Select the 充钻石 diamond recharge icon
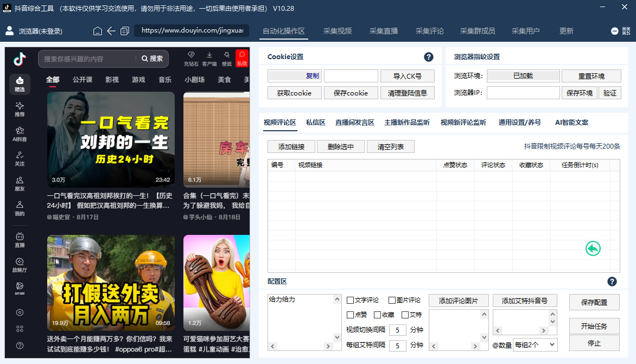 click(x=191, y=60)
